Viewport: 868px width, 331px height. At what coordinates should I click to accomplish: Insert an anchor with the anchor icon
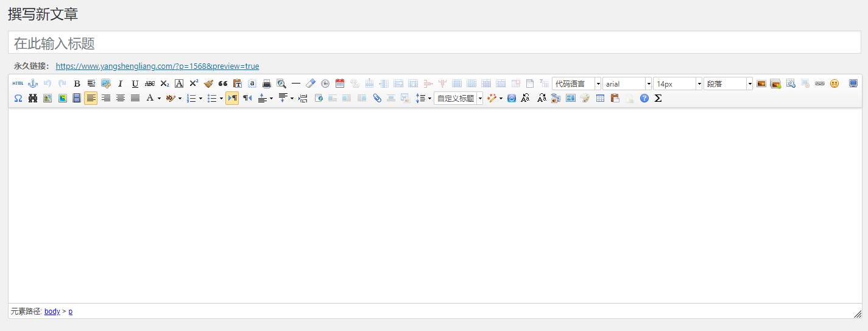click(x=33, y=84)
